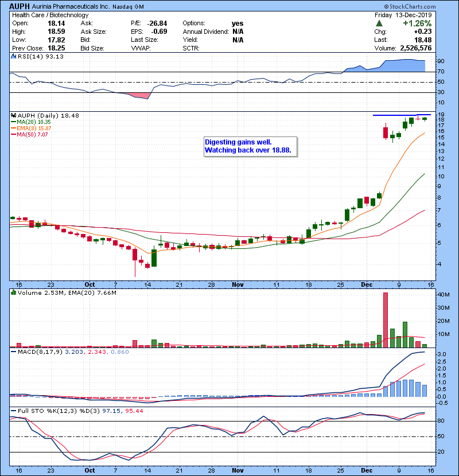This screenshot has height=476, width=459.
Task: Select the Last price 18.48 in the header
Action: [x=423, y=40]
